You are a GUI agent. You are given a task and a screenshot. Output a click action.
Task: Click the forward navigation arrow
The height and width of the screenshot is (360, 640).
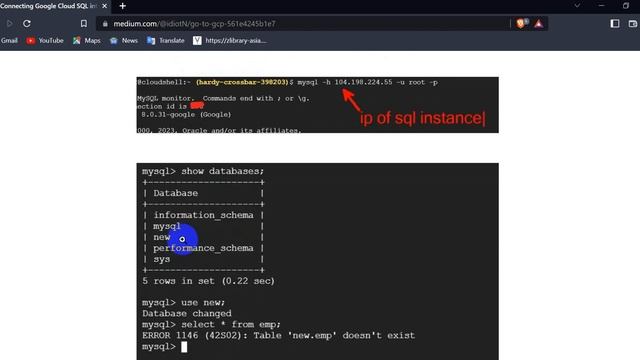[x=9, y=24]
